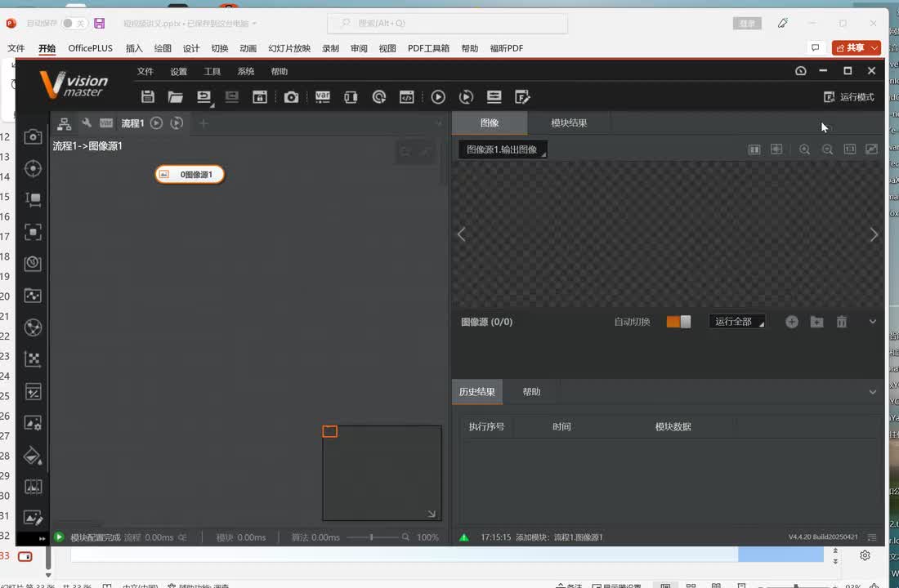Open the recognition frame tools in sidebar
Viewport: 899px width, 588px height.
point(33,232)
